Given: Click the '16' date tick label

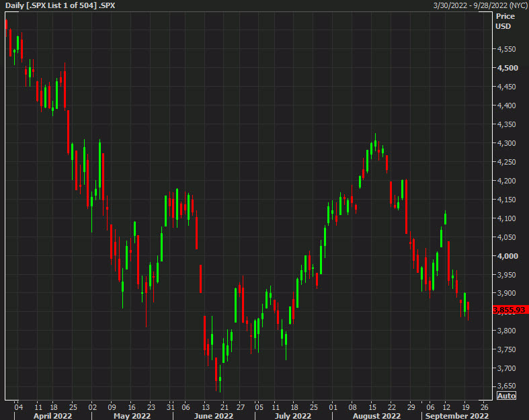Looking at the screenshot, I should [x=132, y=407].
